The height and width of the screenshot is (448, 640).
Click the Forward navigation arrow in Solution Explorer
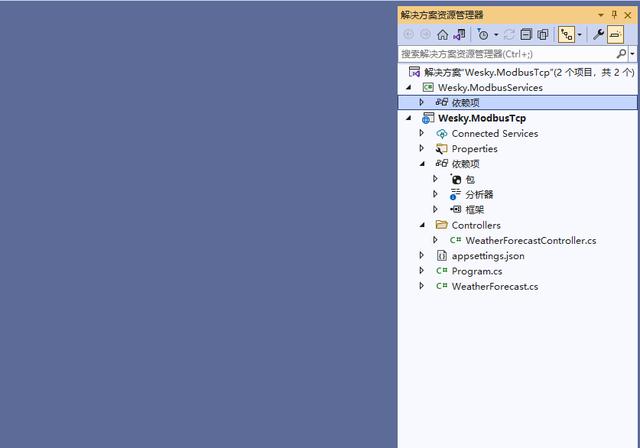click(425, 35)
